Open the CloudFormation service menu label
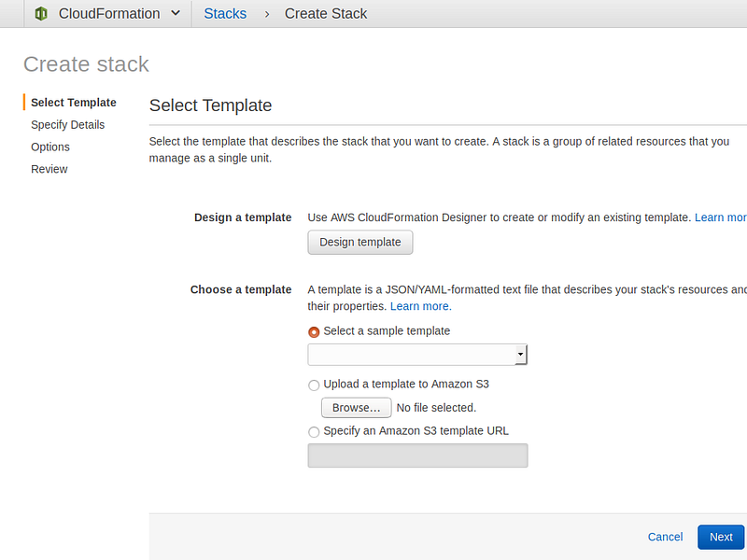747x560 pixels. pos(109,14)
